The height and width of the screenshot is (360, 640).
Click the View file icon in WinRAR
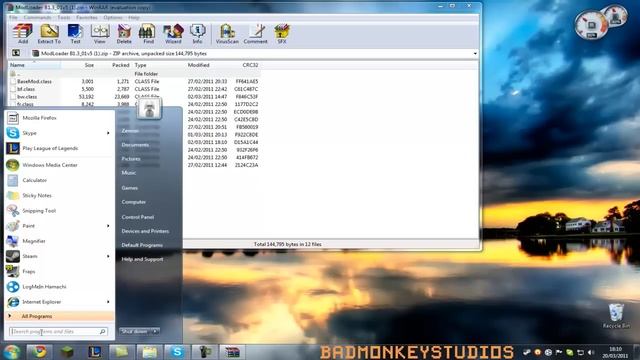(x=100, y=33)
